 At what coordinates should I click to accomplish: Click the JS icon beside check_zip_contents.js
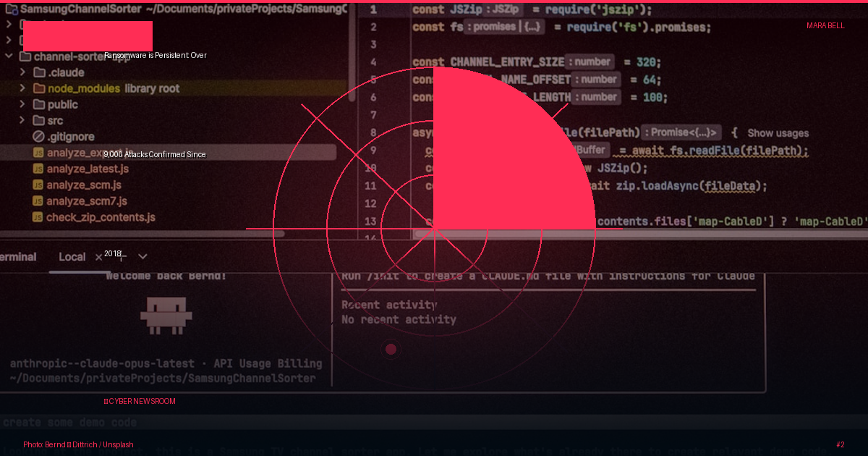click(38, 216)
